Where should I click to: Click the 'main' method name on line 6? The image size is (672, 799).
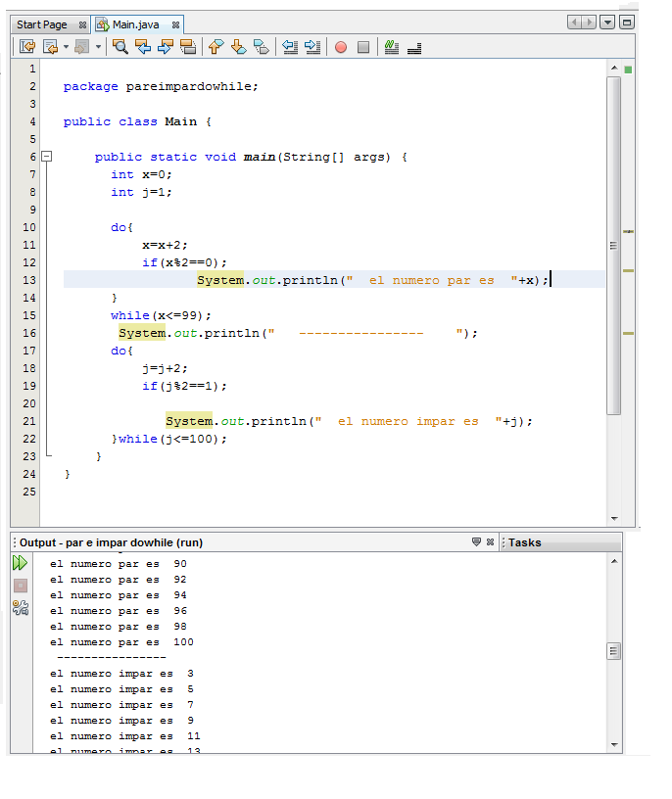pyautogui.click(x=259, y=157)
